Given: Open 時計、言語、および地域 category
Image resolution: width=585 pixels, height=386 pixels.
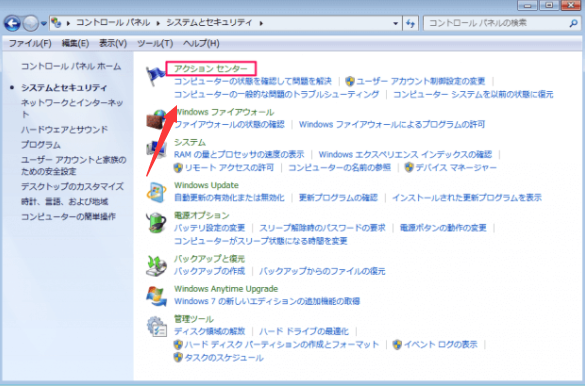Looking at the screenshot, I should (65, 202).
